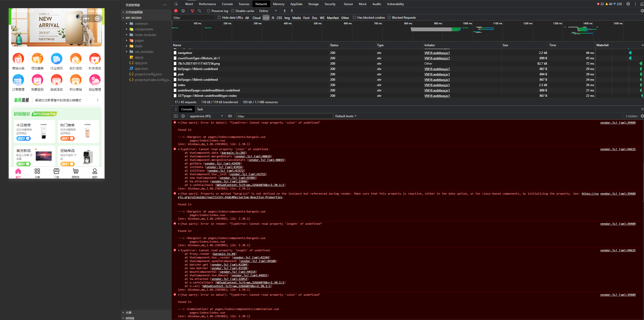The width and height of the screenshot is (644, 320).
Task: Open the Default levels dropdown
Action: [x=346, y=116]
